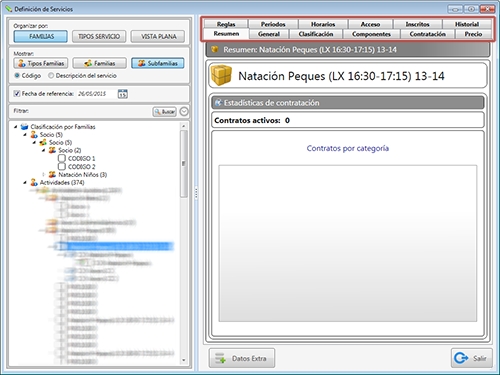
Task: Click the Natación Niños subfamily icon
Action: click(x=52, y=175)
